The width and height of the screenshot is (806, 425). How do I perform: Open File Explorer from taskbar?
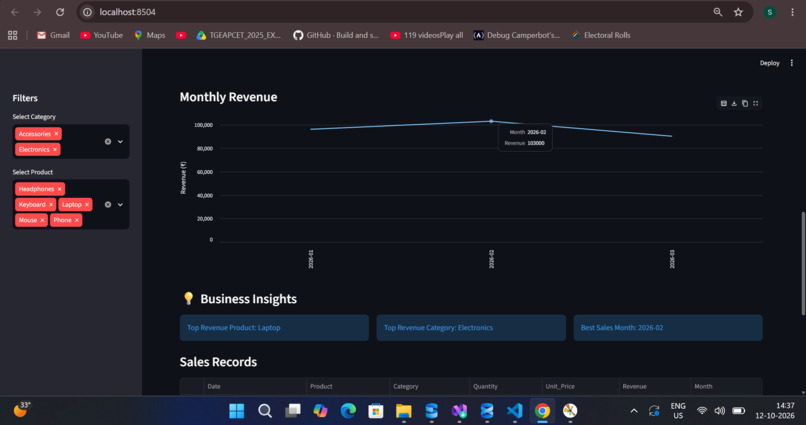pos(404,411)
